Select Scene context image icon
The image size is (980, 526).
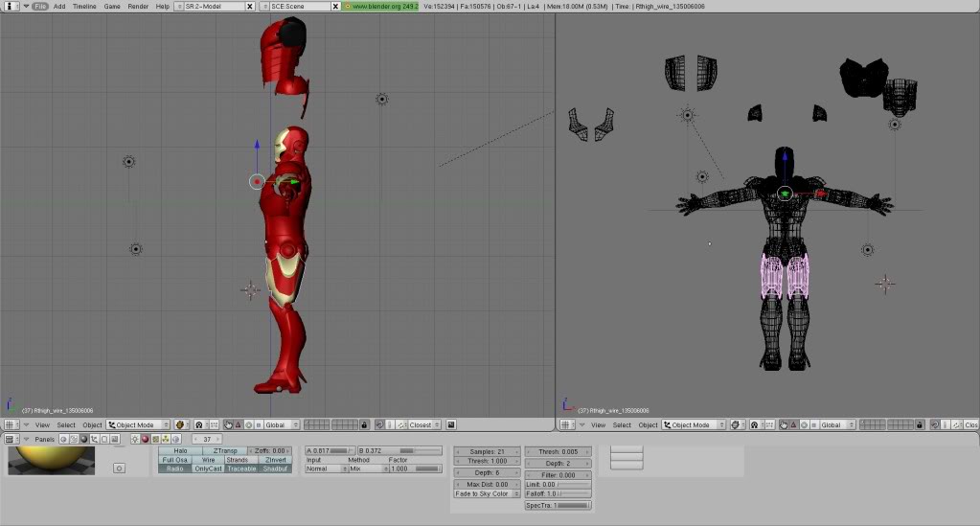[x=114, y=439]
